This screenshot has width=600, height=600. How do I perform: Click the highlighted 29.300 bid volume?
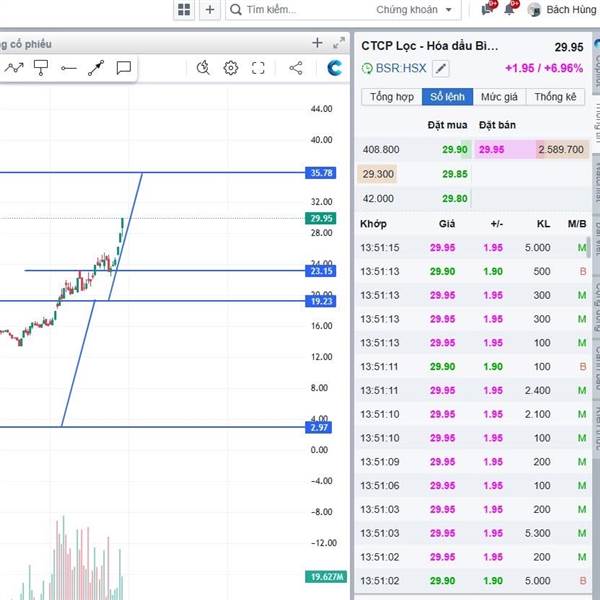[378, 174]
